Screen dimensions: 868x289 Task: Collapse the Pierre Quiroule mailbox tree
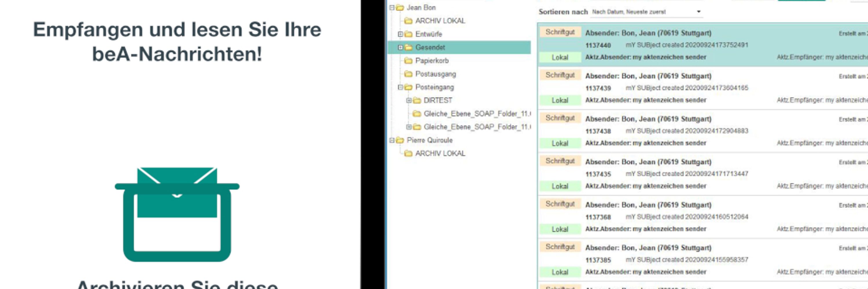[391, 140]
